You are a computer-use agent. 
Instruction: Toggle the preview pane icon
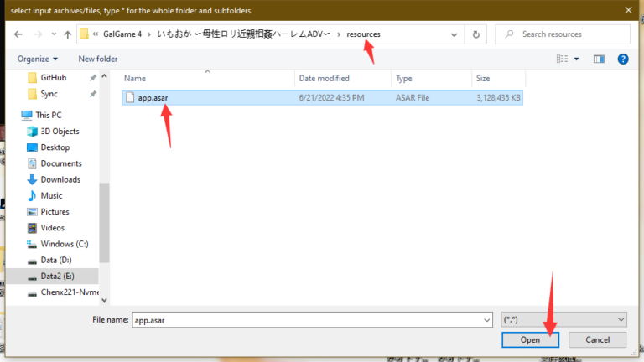click(599, 59)
